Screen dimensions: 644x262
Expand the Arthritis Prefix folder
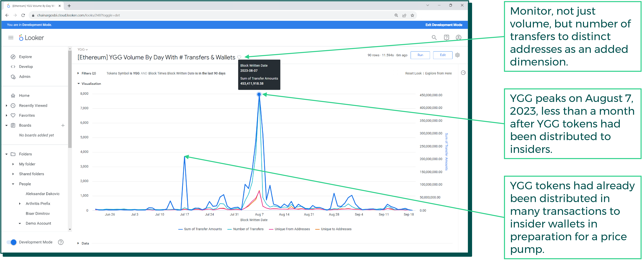tap(20, 204)
